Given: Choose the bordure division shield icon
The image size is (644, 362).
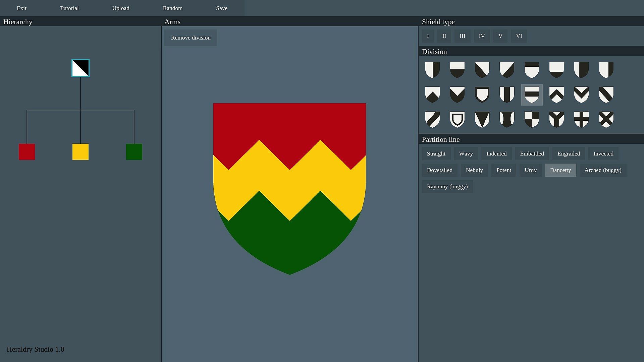Looking at the screenshot, I should (482, 95).
